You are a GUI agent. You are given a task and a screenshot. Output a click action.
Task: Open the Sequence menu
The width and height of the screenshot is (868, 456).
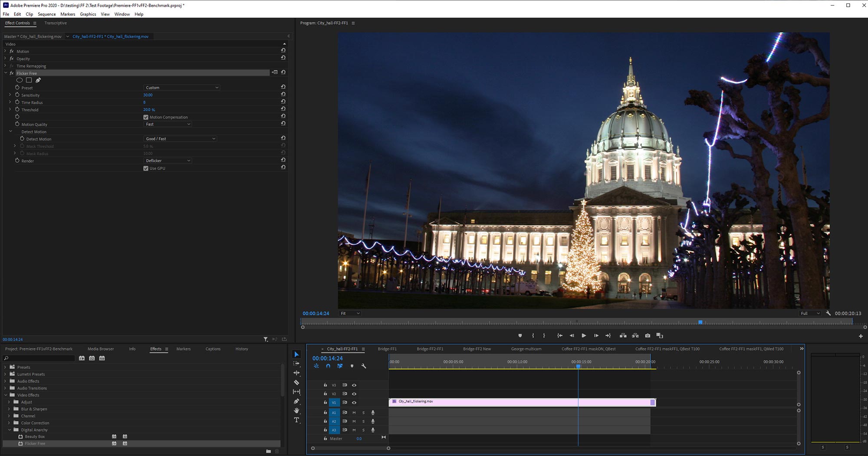point(47,14)
